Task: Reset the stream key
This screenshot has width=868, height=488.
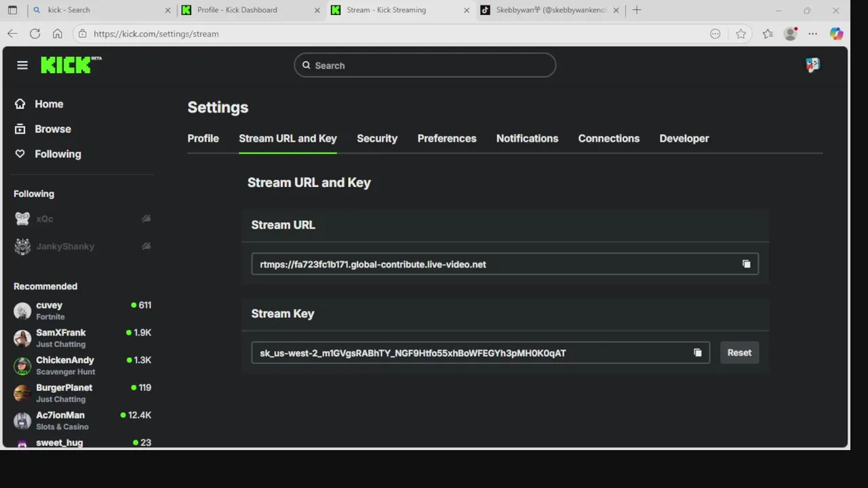Action: click(739, 352)
